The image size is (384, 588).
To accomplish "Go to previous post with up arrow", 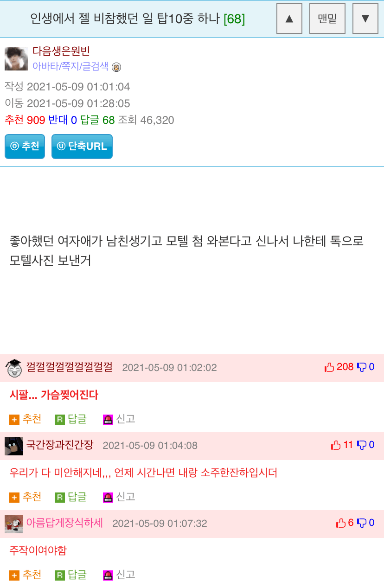I will tap(289, 19).
